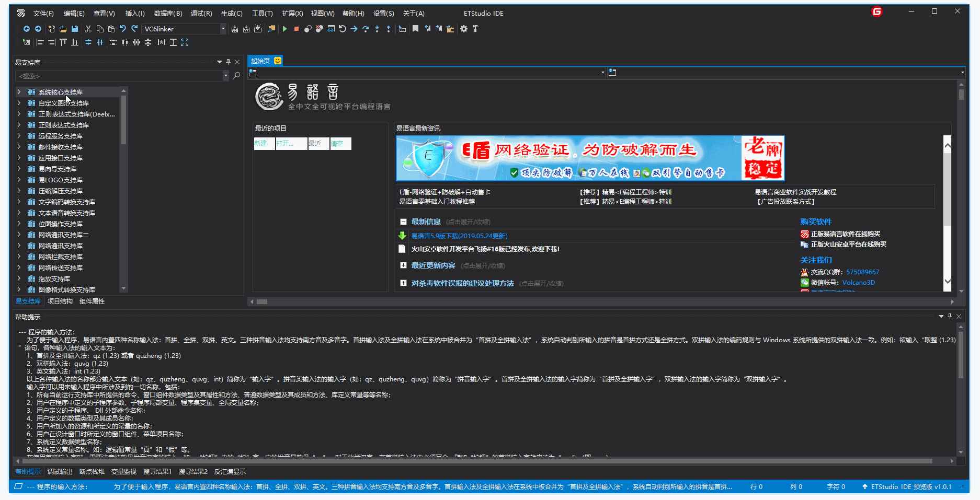This screenshot has height=500, width=980.
Task: Open 易语言5.9版下载 link
Action: point(459,236)
